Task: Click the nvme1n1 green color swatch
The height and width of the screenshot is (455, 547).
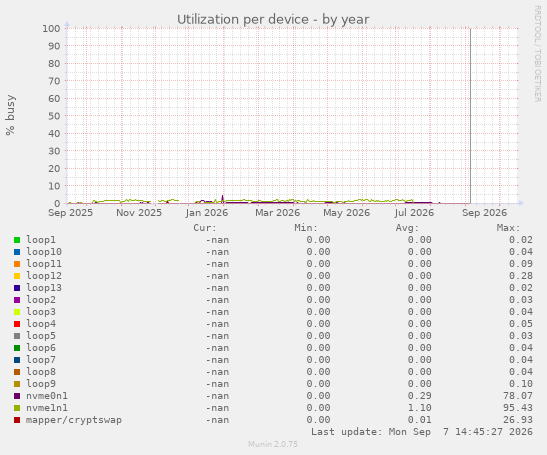Action: point(17,408)
